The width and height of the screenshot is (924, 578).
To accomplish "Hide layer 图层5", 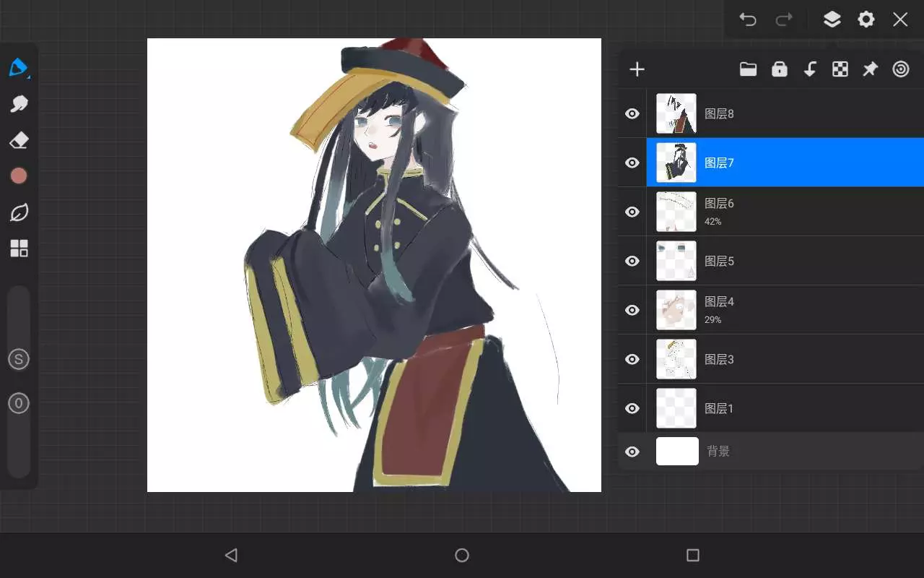I will point(632,261).
